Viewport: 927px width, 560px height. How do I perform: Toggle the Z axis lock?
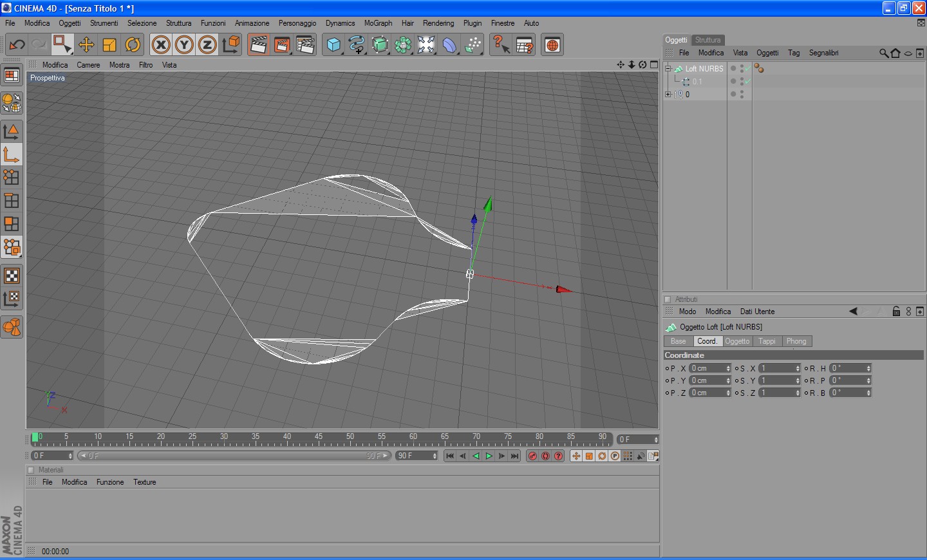coord(207,45)
